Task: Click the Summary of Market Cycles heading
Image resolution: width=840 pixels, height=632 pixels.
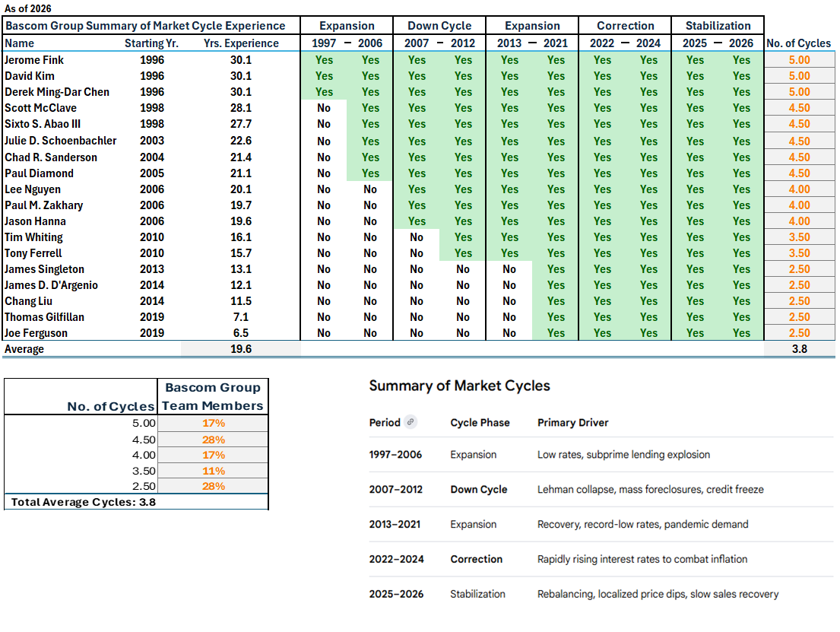Action: click(x=459, y=386)
